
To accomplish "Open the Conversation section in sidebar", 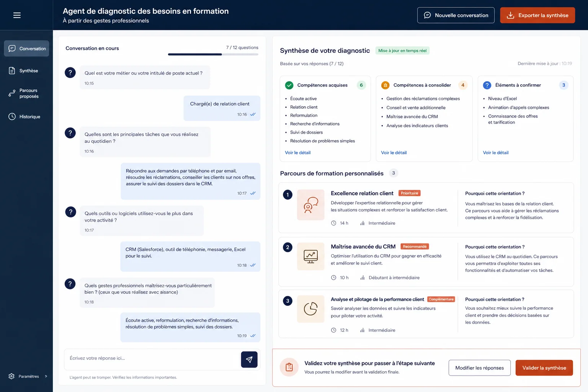I will (26, 49).
